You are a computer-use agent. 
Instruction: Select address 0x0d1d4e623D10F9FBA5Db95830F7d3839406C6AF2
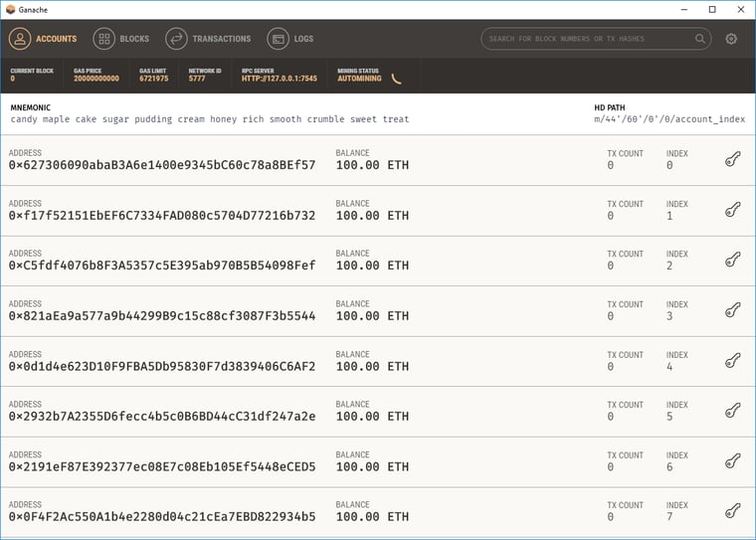[x=162, y=366]
